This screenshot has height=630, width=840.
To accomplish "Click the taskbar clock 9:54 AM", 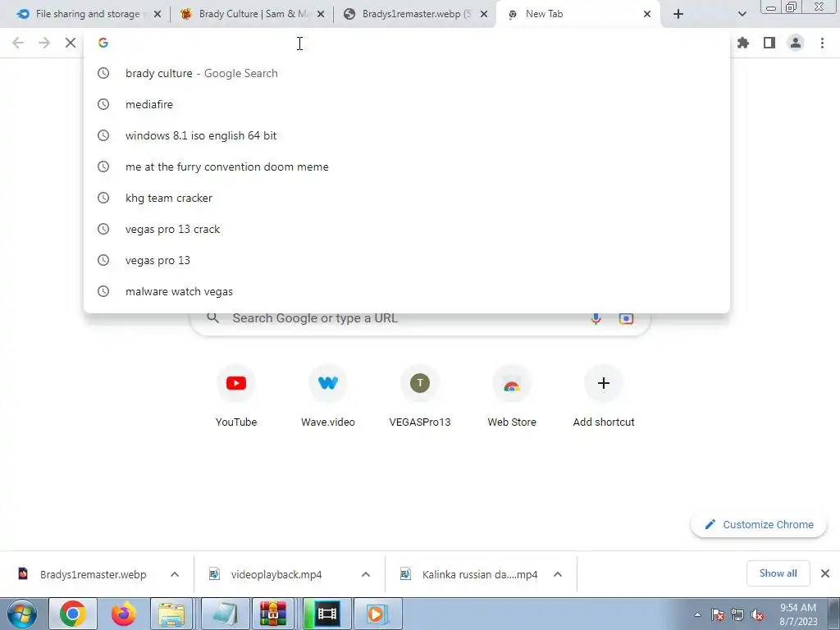I will pyautogui.click(x=798, y=614).
